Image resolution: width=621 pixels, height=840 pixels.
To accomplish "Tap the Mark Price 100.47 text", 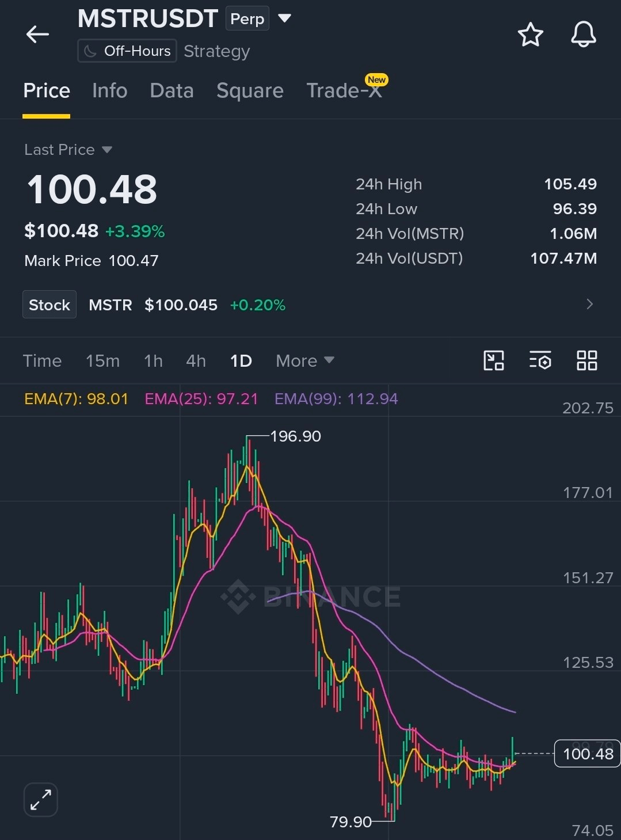I will pos(91,261).
